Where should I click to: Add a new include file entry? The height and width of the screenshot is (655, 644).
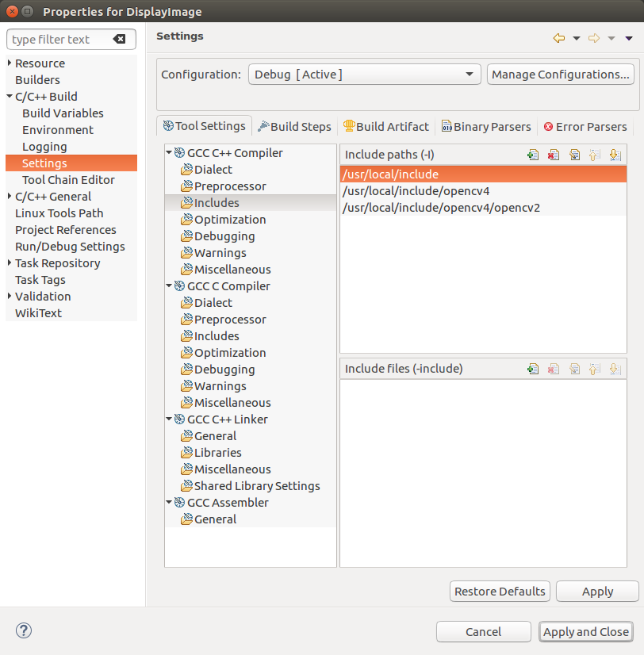(533, 369)
